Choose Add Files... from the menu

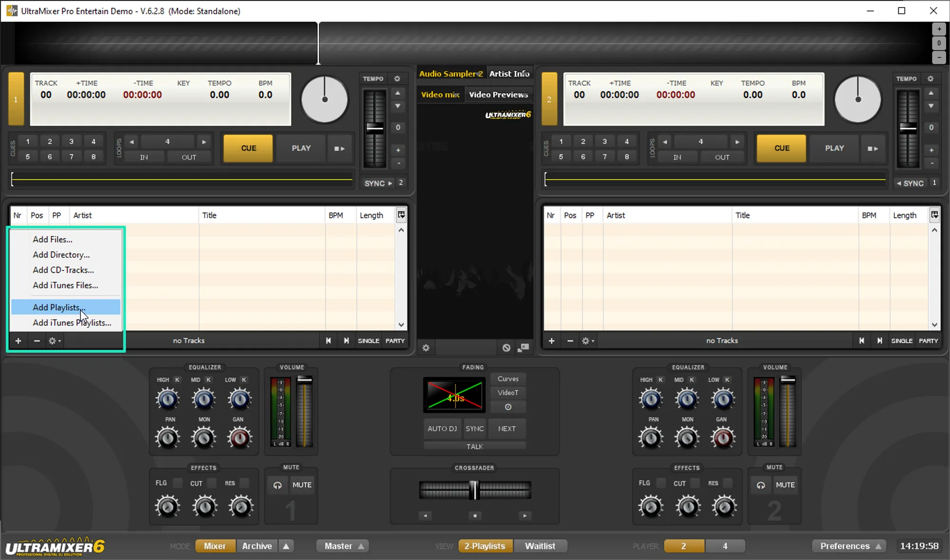52,239
